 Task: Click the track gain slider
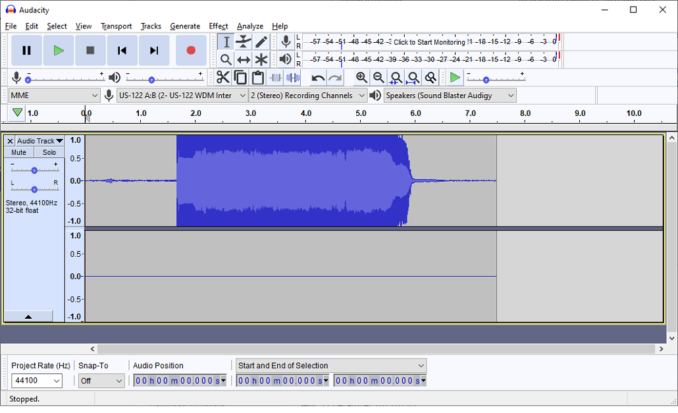(x=34, y=169)
